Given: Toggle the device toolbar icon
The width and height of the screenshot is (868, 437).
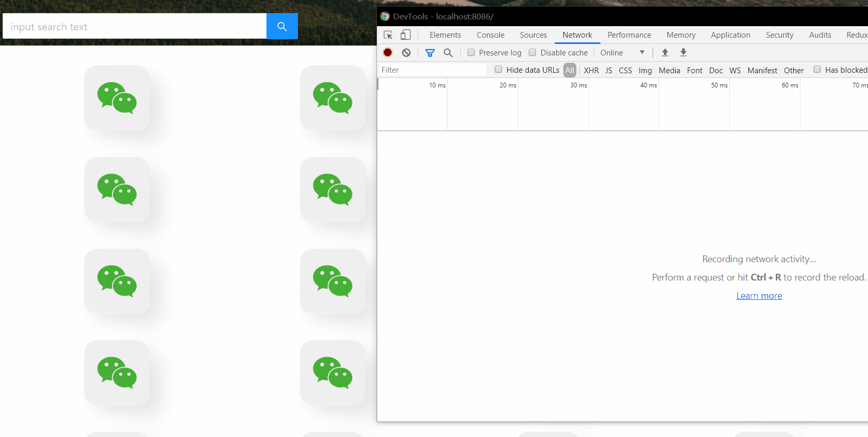Looking at the screenshot, I should click(x=405, y=35).
